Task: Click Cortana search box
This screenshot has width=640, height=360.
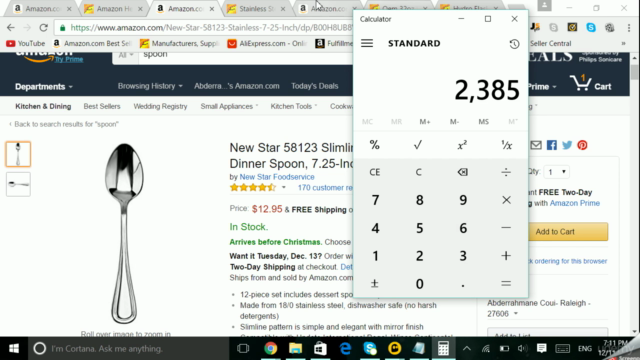Action: coord(128,349)
